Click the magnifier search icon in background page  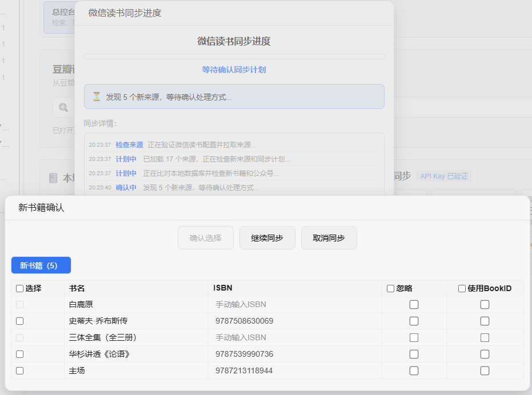pos(63,107)
